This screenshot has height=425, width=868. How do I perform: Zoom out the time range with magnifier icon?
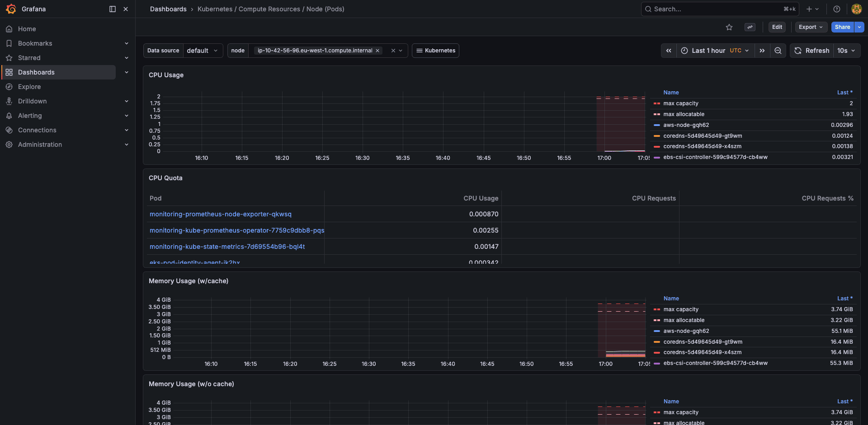point(778,51)
